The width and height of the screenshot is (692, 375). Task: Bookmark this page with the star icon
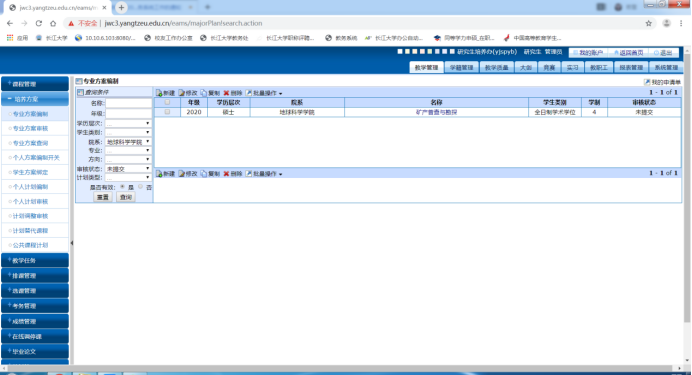[x=648, y=23]
